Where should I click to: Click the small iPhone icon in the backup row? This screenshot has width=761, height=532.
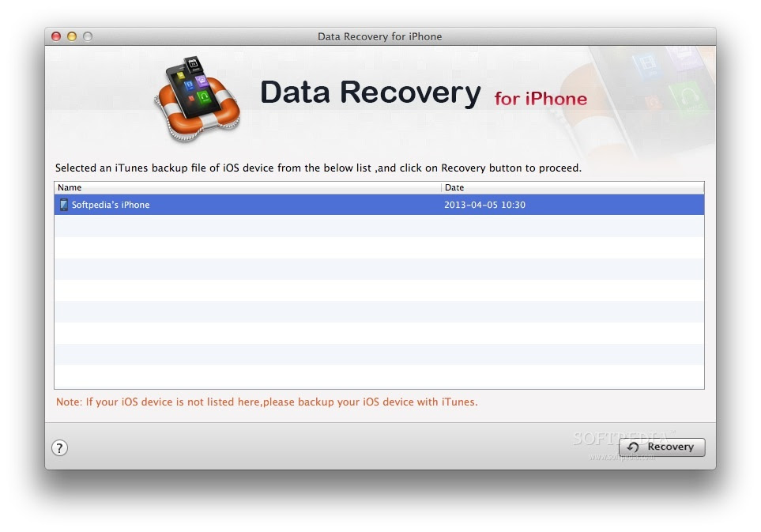point(63,205)
